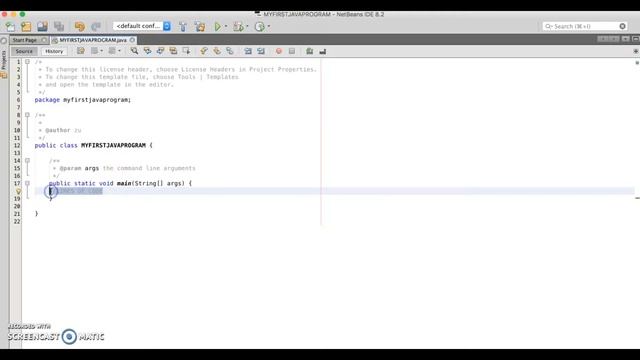Toggle Highlight Search icon
The image size is (640, 360).
pyautogui.click(x=173, y=51)
